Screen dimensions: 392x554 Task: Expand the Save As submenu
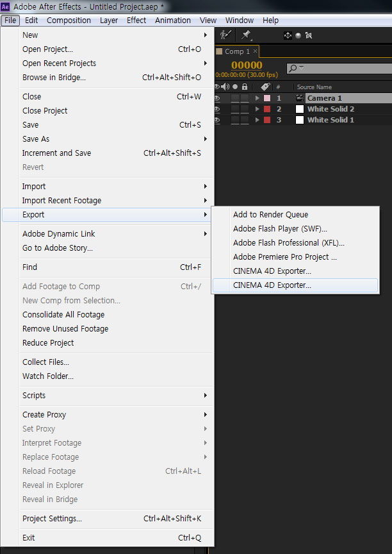(206, 139)
